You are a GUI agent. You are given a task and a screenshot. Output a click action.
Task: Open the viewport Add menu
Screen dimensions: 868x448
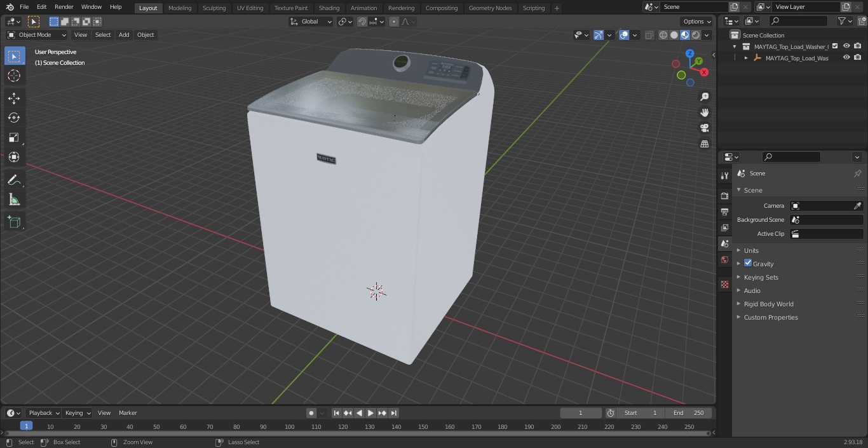124,35
